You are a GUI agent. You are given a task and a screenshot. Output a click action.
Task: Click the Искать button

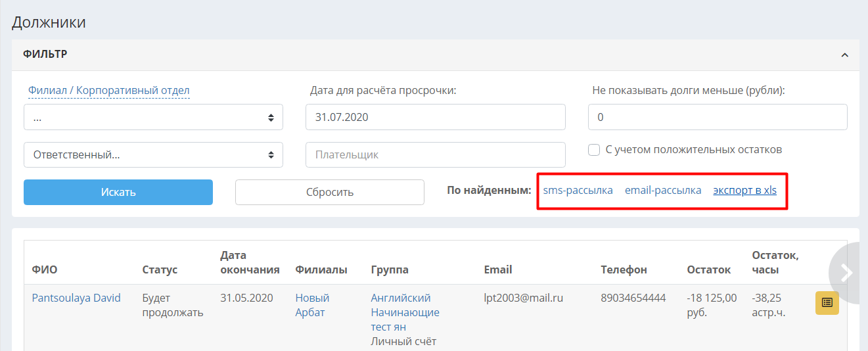pos(118,192)
